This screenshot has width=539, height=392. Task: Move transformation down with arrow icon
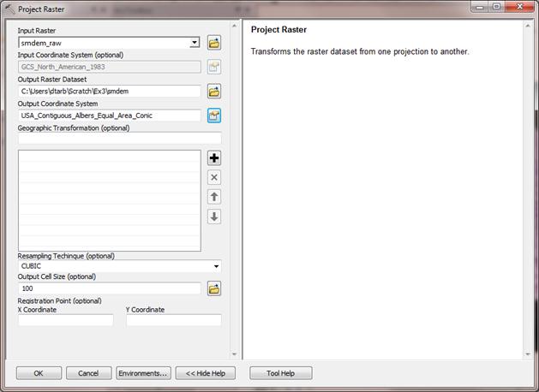(x=214, y=217)
